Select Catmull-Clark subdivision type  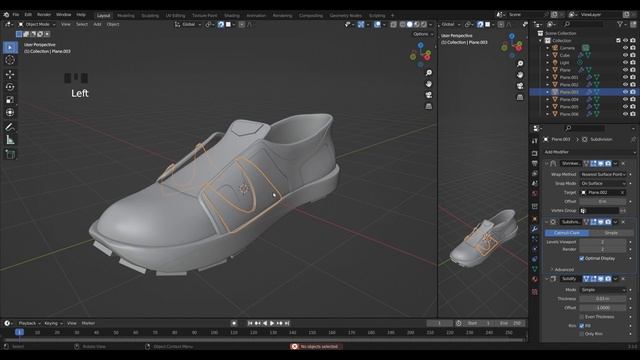[x=567, y=233]
